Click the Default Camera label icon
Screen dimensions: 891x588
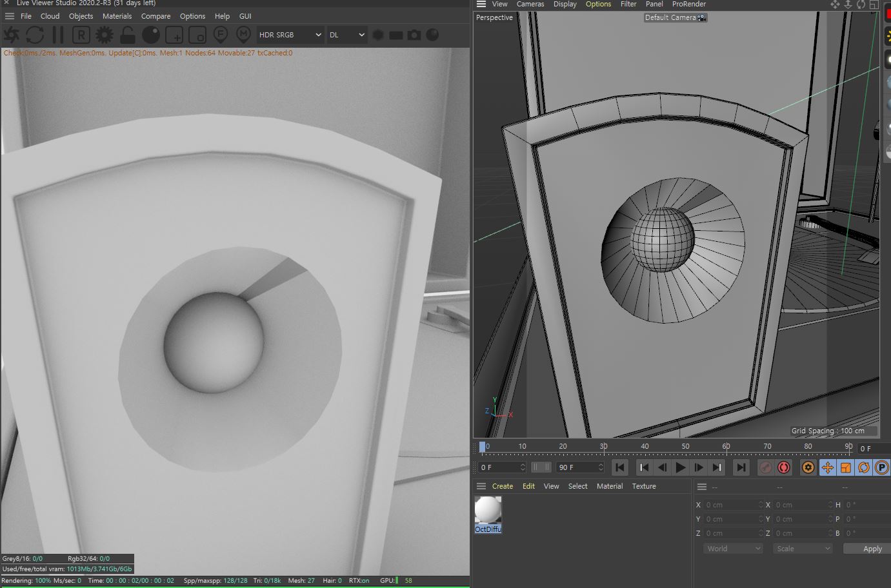[701, 17]
